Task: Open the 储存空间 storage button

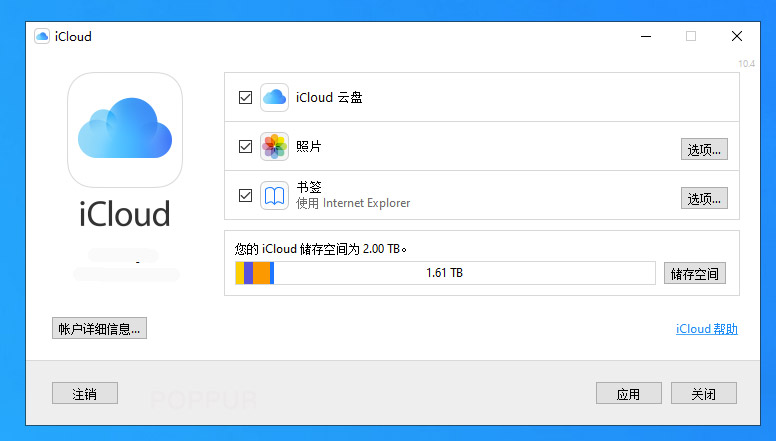Action: [x=695, y=273]
